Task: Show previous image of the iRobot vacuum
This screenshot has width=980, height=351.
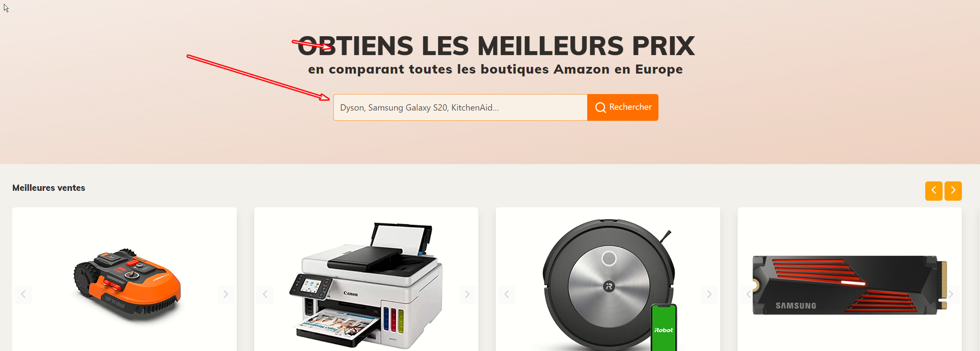Action: point(507,294)
